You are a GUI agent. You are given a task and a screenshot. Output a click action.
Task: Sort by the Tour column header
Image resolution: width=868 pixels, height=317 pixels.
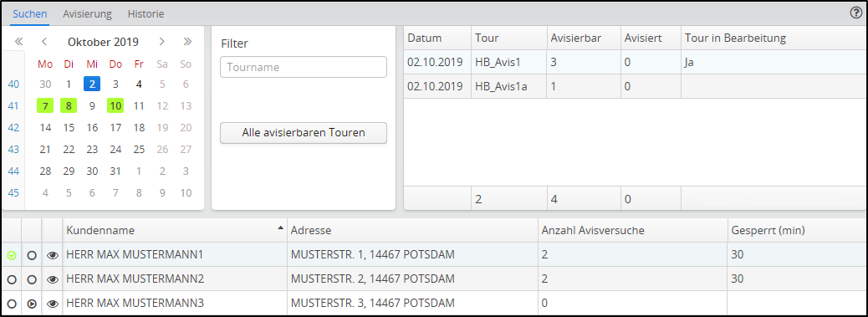[508, 38]
